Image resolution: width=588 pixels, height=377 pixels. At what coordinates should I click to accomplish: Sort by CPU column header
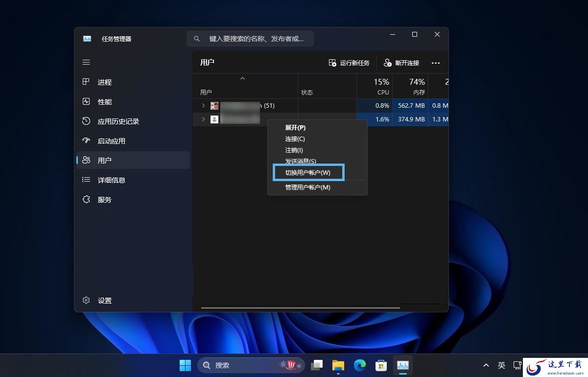[375, 86]
